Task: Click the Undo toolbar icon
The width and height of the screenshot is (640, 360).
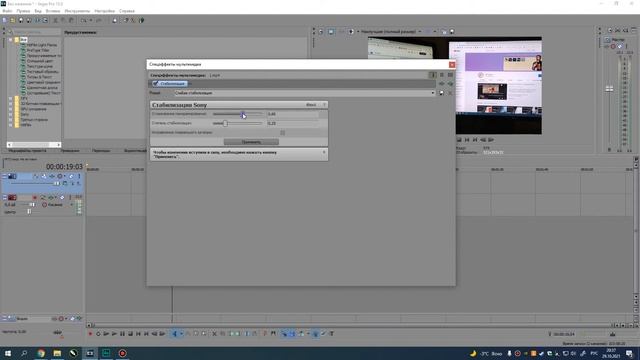Action: click(x=83, y=20)
